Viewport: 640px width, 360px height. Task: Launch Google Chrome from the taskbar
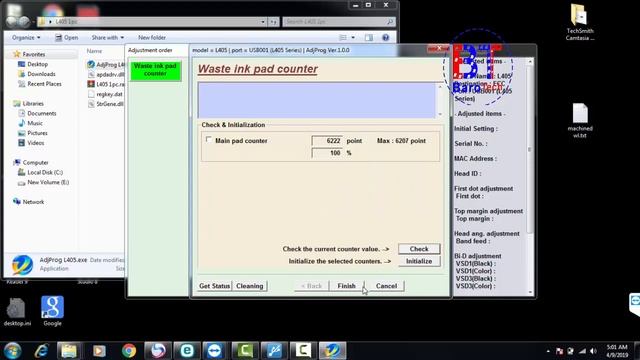pyautogui.click(x=129, y=351)
